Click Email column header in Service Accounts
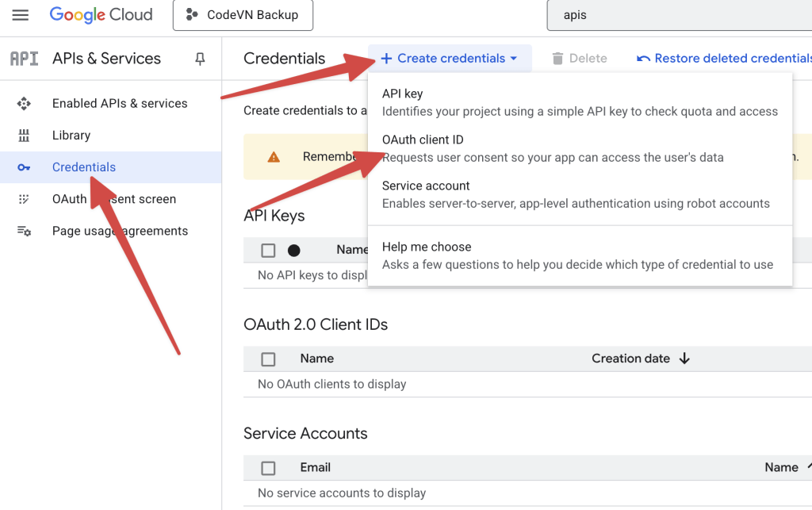This screenshot has height=510, width=812. [316, 467]
